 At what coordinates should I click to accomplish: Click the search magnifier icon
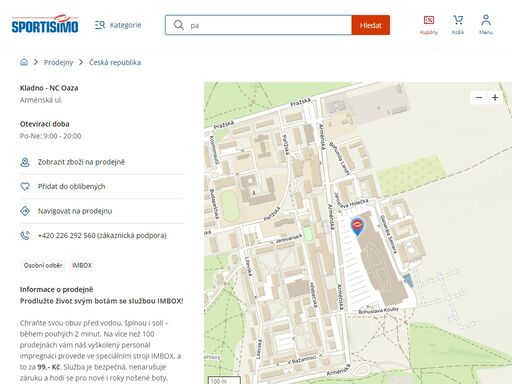(x=179, y=25)
